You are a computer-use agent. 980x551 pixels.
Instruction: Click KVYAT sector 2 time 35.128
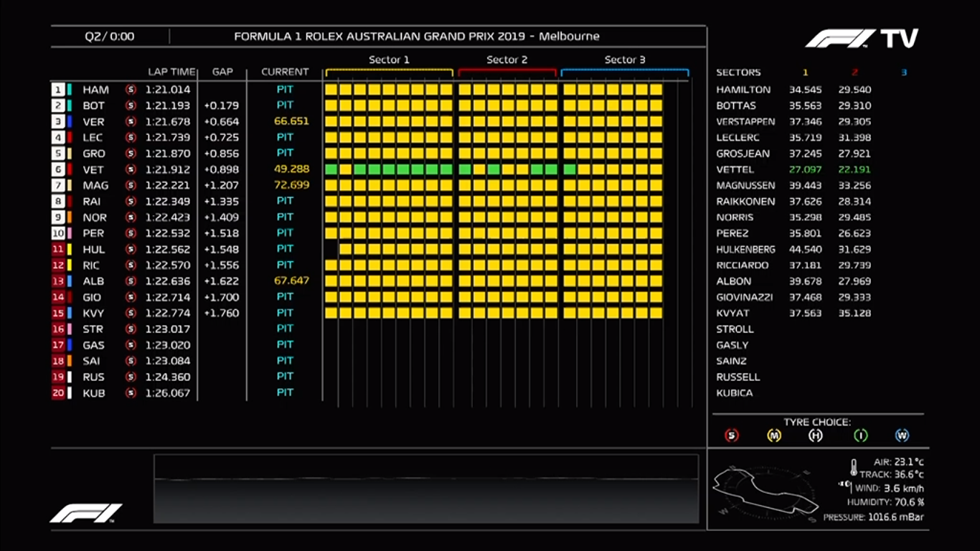point(854,314)
